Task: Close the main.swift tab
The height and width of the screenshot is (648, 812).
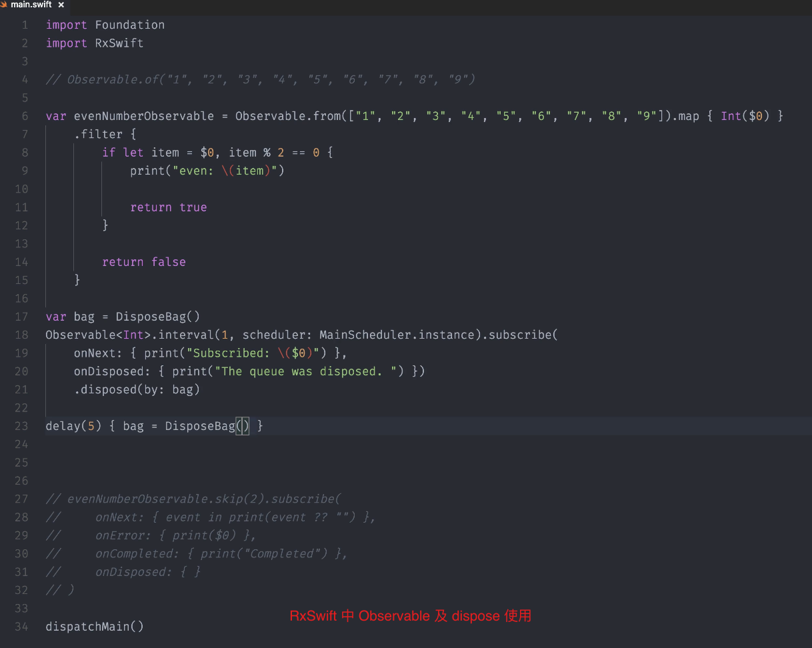Action: [61, 5]
